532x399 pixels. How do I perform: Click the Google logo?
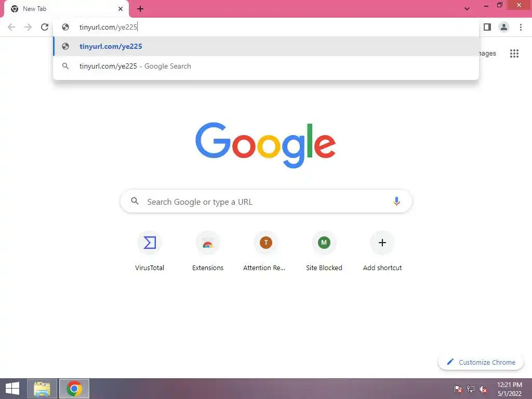pos(265,145)
